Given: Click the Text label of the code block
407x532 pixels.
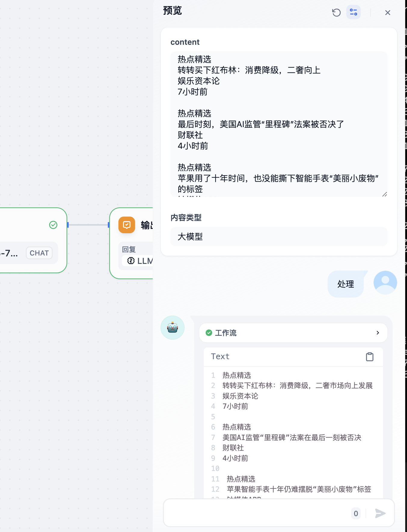Looking at the screenshot, I should point(220,356).
